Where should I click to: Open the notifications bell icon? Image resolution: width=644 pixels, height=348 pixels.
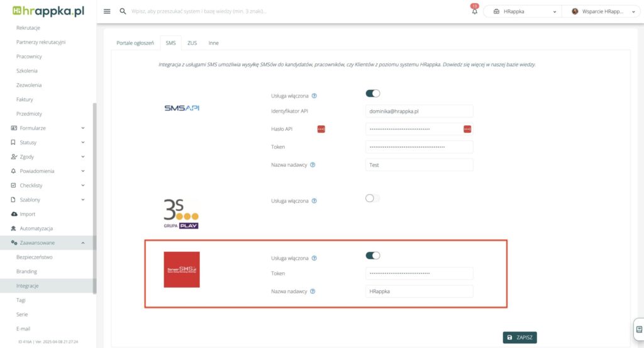[x=474, y=11]
